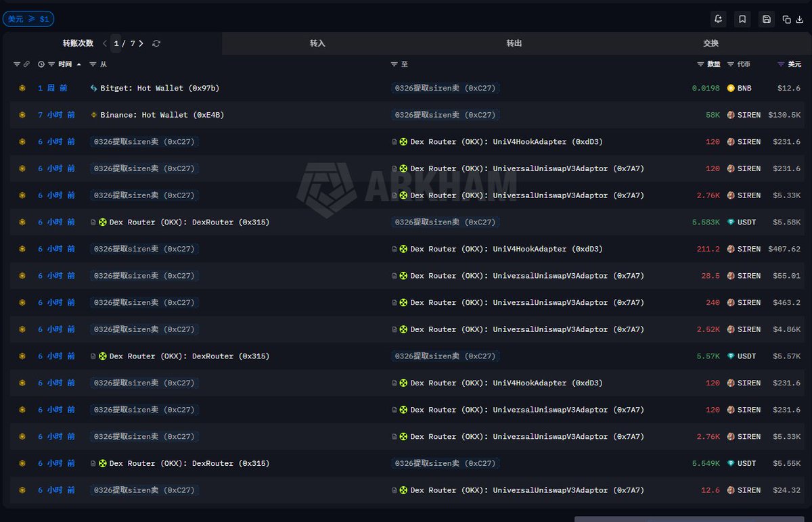Image resolution: width=812 pixels, height=522 pixels.
Task: Click the amount 211.2
Action: 708,249
